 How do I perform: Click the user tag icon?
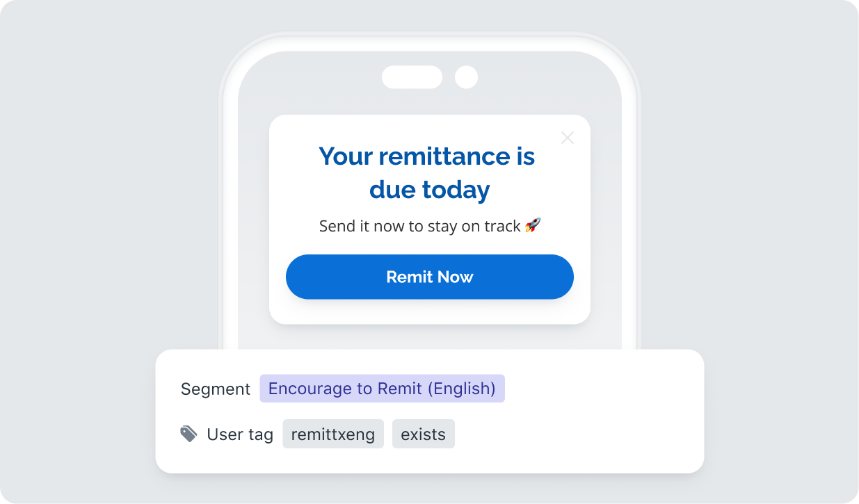pyautogui.click(x=188, y=434)
